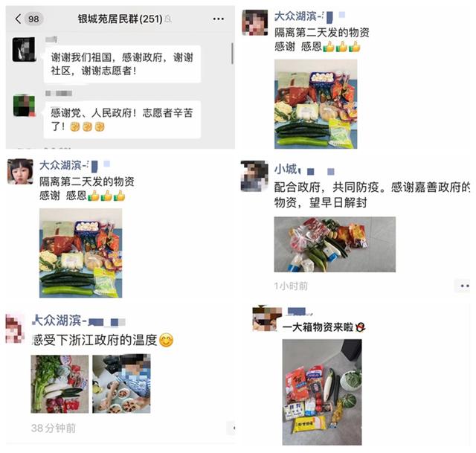476x453 pixels.
Task: Open vegetables photo under 配合政府 post
Action: (x=335, y=245)
